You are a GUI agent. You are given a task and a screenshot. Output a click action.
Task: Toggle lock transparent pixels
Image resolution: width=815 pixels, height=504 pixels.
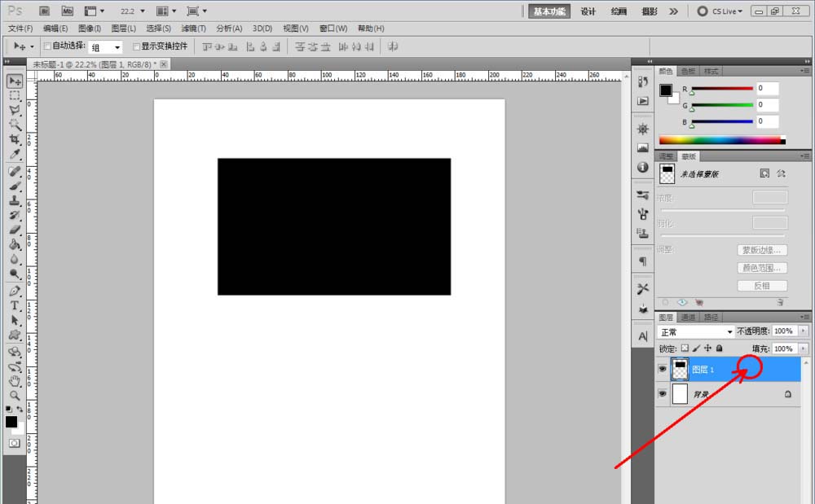tap(685, 348)
